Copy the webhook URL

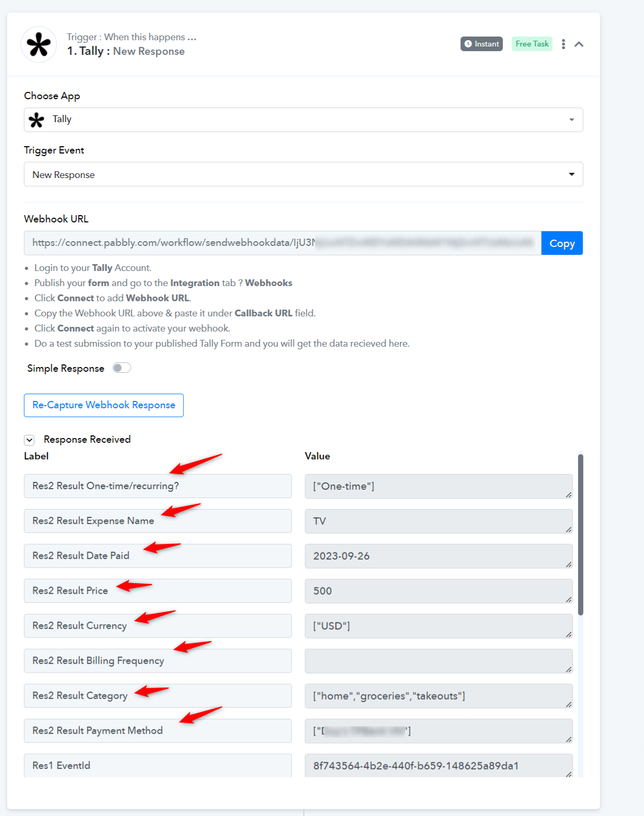tap(562, 243)
